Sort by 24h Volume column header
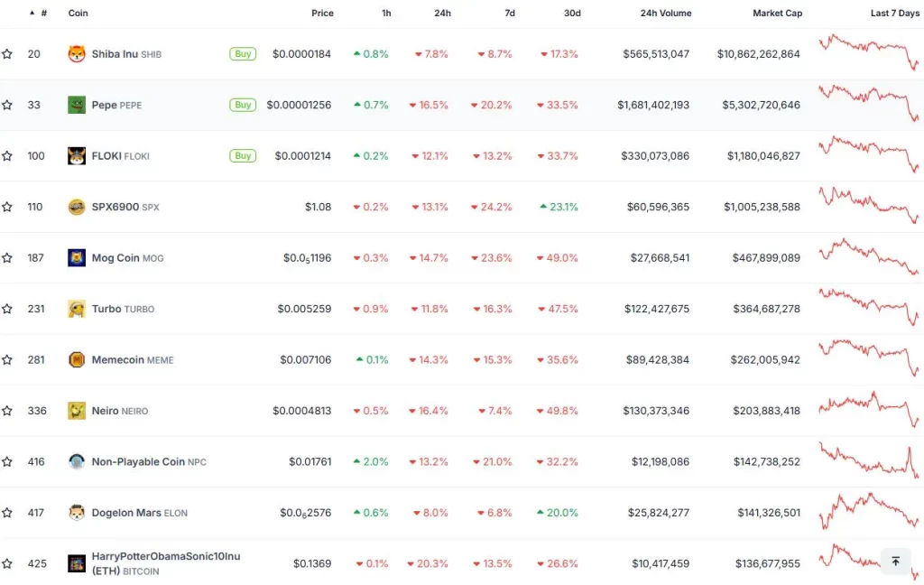This screenshot has width=924, height=585. click(666, 13)
